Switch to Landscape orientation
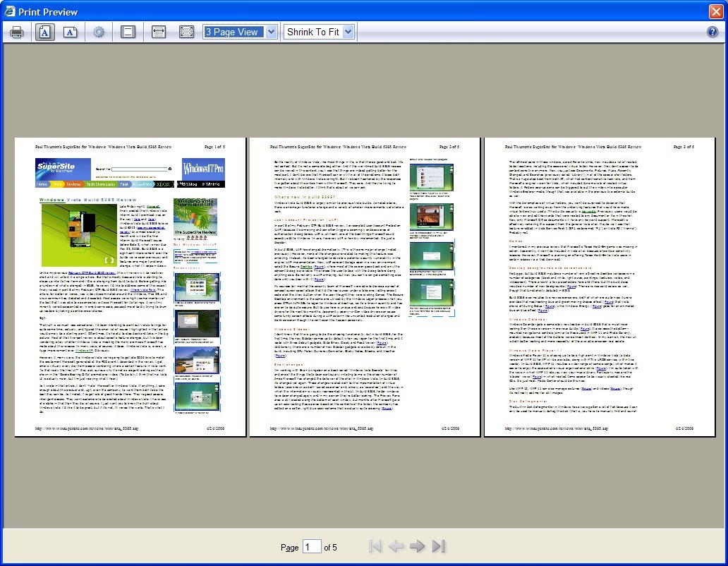Viewport: 728px width, 566px height. pyautogui.click(x=70, y=32)
